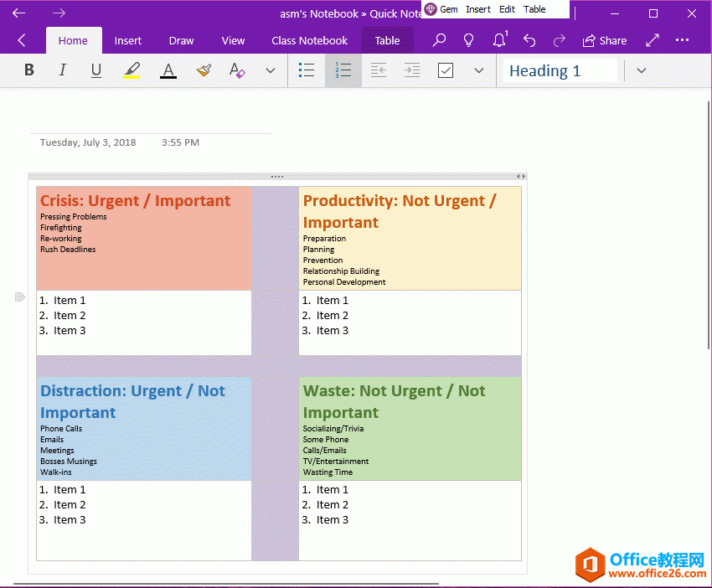Open the Font Color tool
The width and height of the screenshot is (712, 588).
(167, 70)
